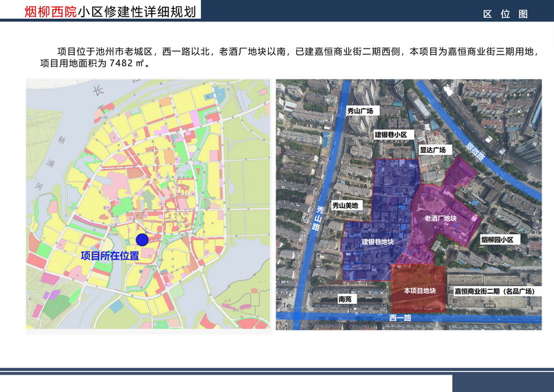Click the 嘉恒商业街二期（名品广场） label
The width and height of the screenshot is (554, 392).
click(x=494, y=292)
